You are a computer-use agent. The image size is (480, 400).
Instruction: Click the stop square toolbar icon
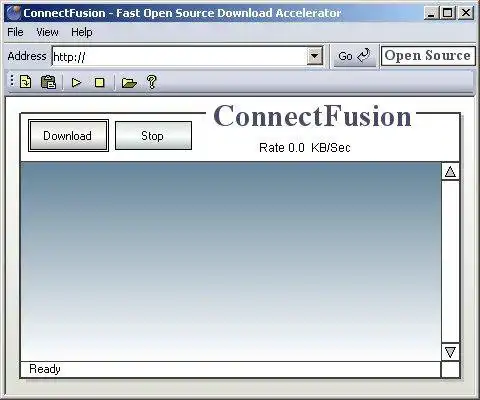click(x=99, y=82)
